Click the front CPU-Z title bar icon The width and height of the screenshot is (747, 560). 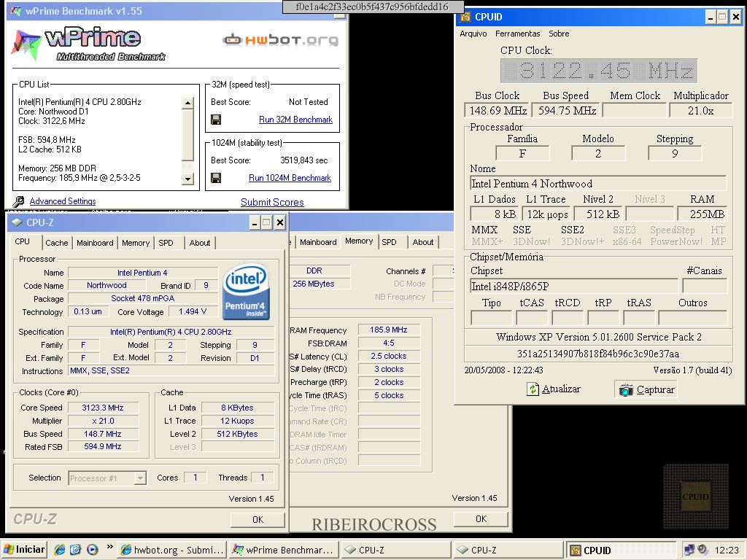click(17, 222)
